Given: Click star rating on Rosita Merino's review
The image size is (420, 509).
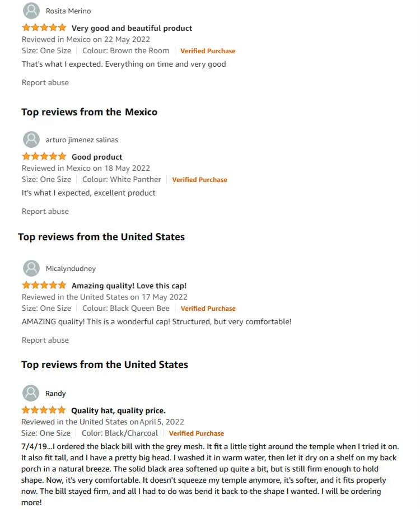Looking at the screenshot, I should [44, 28].
